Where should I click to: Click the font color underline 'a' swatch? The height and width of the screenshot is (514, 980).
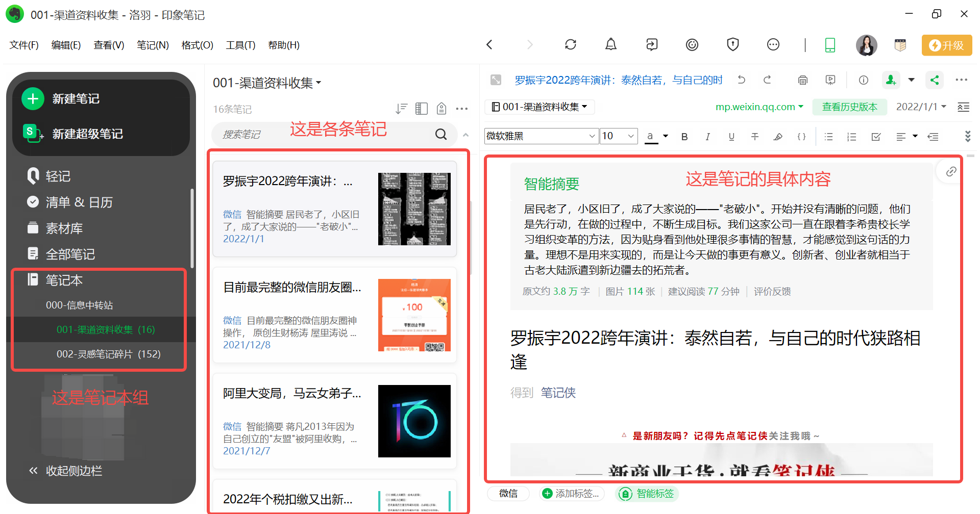coord(650,137)
